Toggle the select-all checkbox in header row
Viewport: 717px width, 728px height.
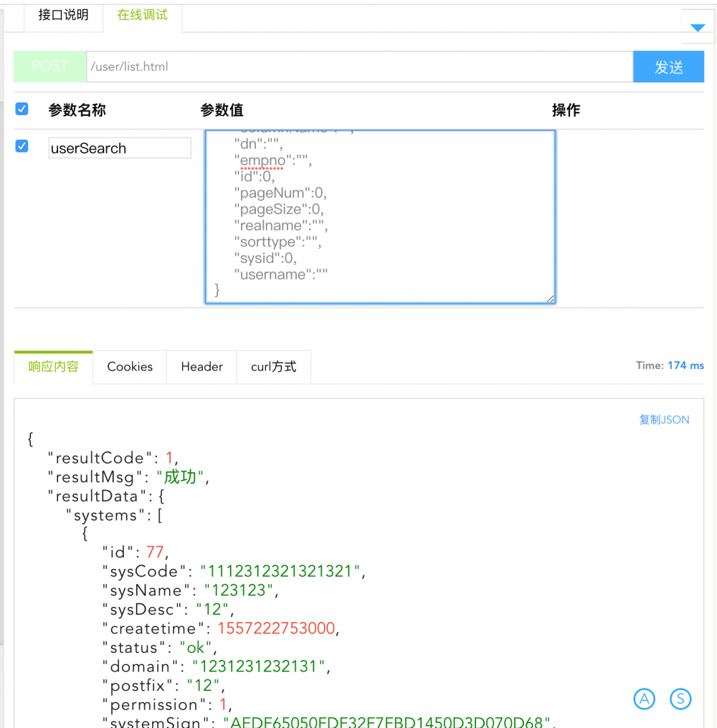pyautogui.click(x=22, y=109)
